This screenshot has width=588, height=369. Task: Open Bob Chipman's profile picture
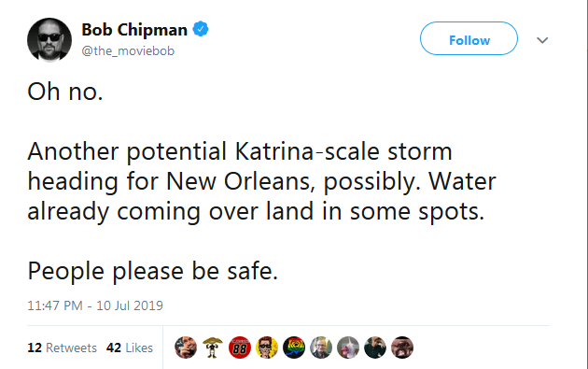coord(49,40)
